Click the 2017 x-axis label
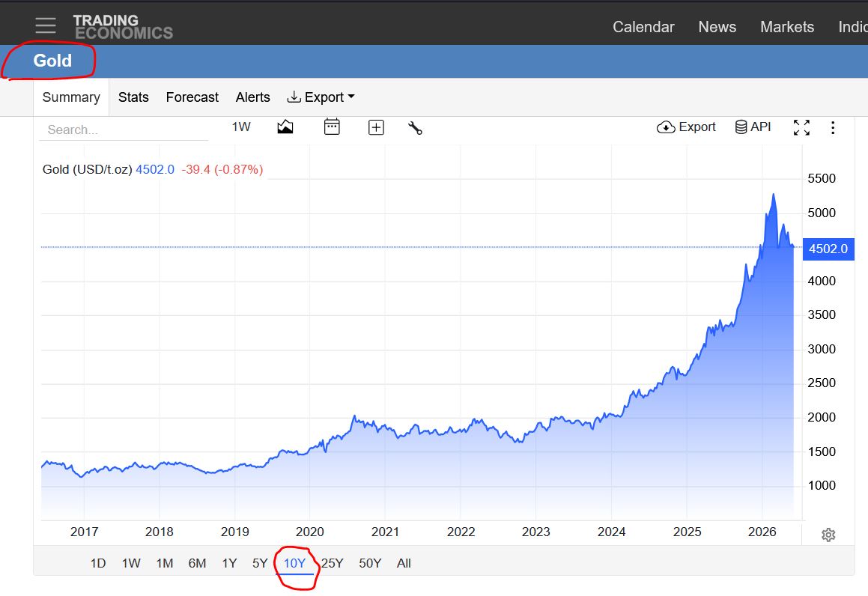 (x=84, y=532)
